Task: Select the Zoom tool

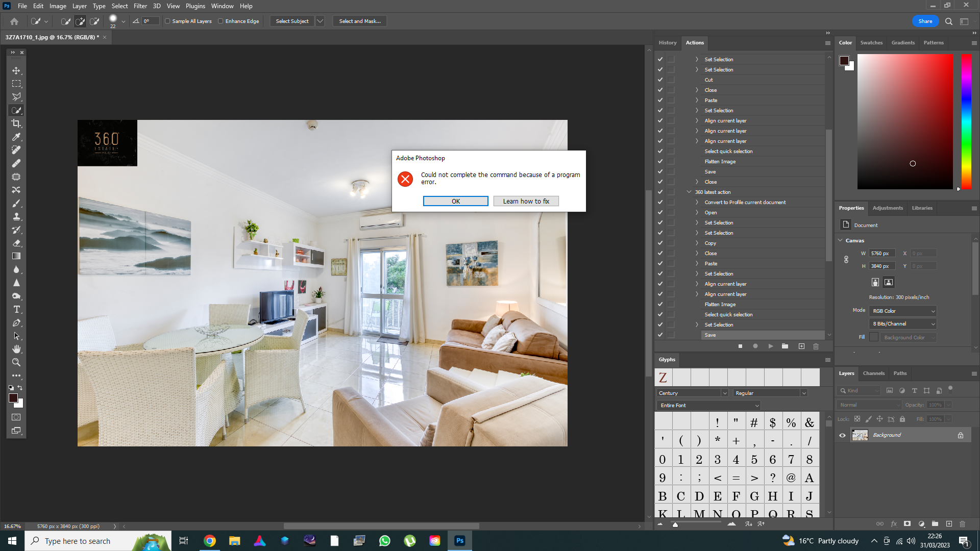Action: [x=16, y=362]
